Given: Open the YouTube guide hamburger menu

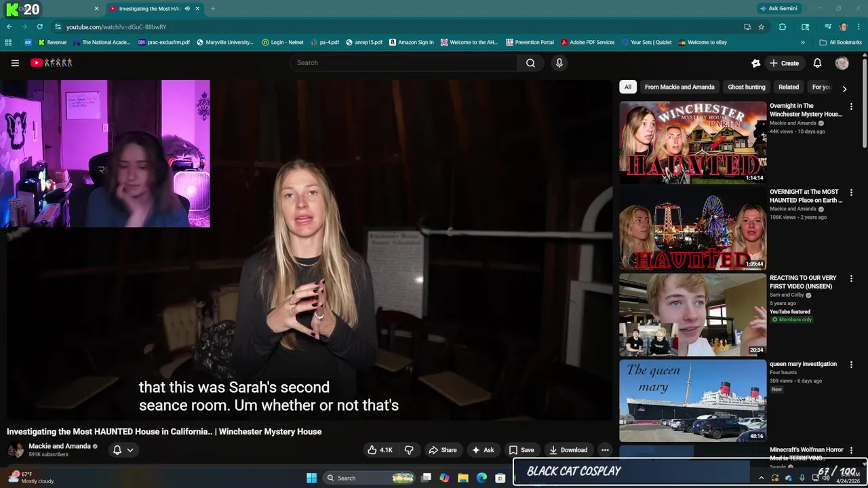Looking at the screenshot, I should pyautogui.click(x=15, y=63).
